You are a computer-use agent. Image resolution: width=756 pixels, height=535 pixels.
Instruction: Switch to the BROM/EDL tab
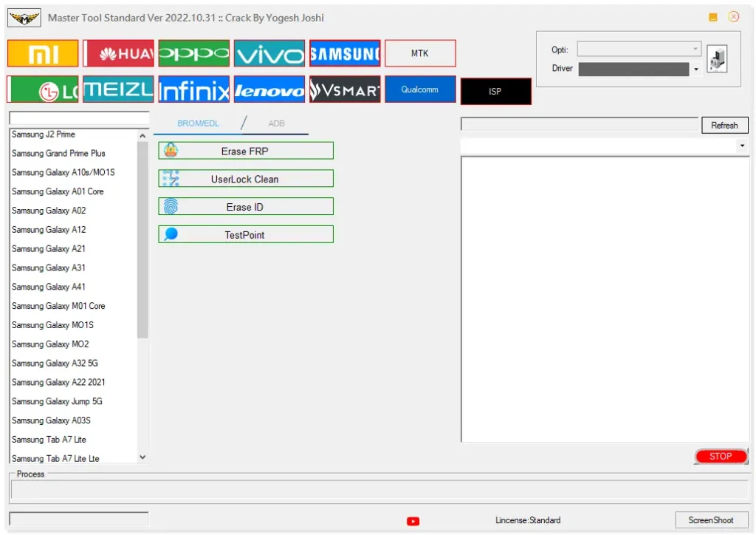pos(198,123)
